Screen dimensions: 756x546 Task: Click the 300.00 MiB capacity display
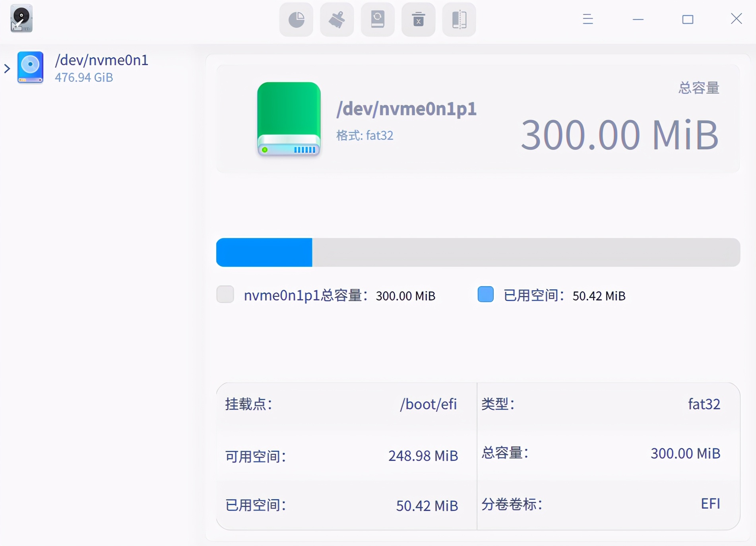click(619, 134)
